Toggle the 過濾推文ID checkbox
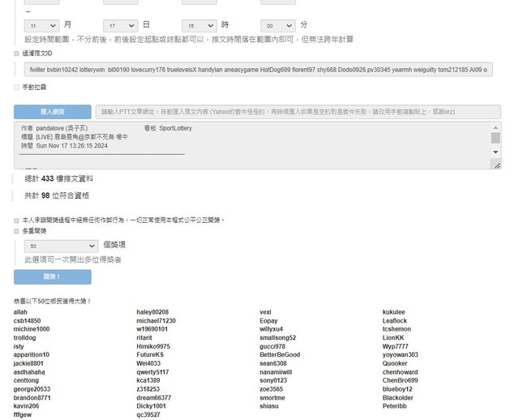 [17, 54]
